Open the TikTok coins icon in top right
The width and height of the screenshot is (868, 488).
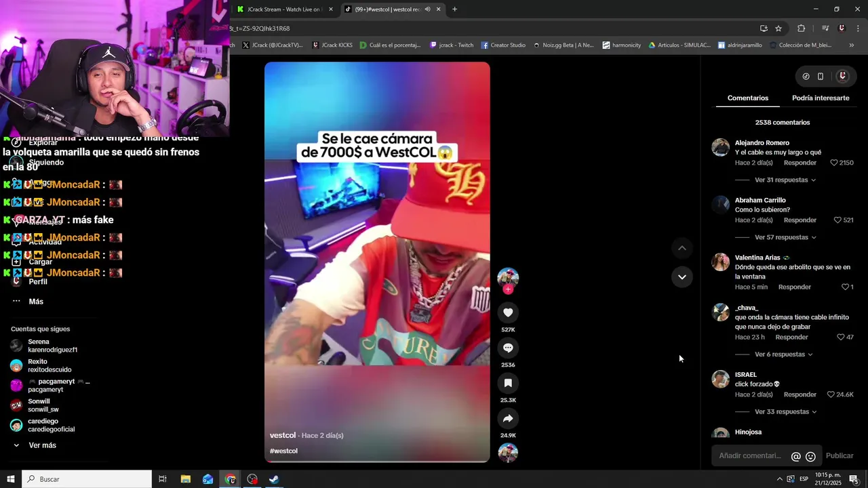point(806,77)
